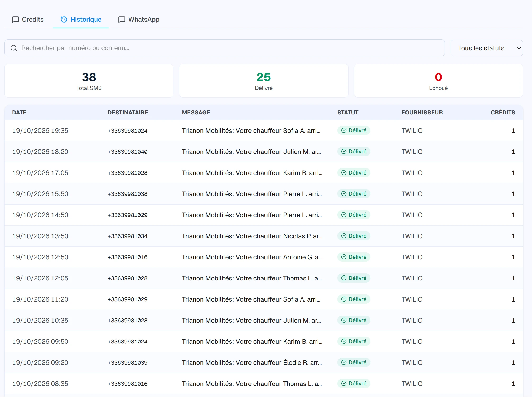Click the Crédits tab chat icon
The height and width of the screenshot is (397, 532).
click(16, 20)
